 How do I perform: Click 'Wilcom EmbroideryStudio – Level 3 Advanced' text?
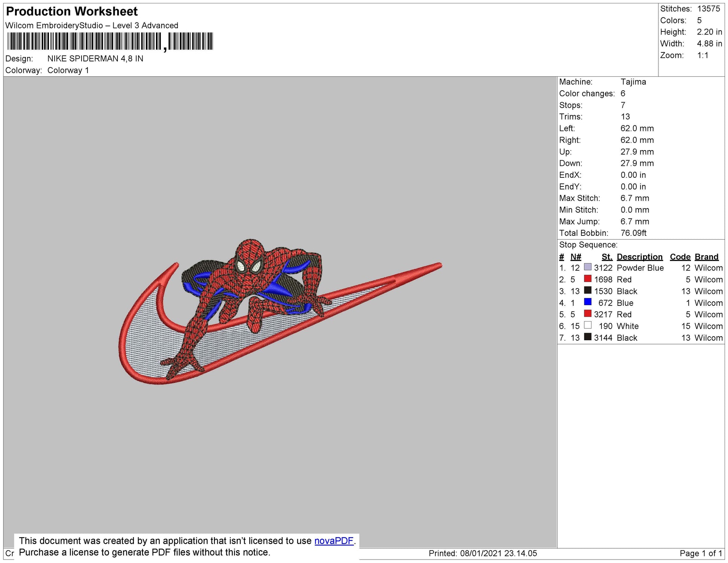pos(92,25)
